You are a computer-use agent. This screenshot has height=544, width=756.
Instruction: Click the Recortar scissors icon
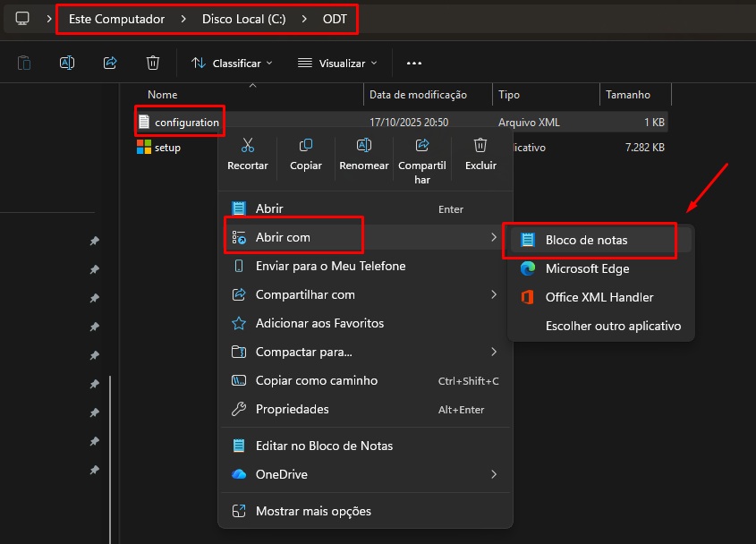[x=247, y=145]
